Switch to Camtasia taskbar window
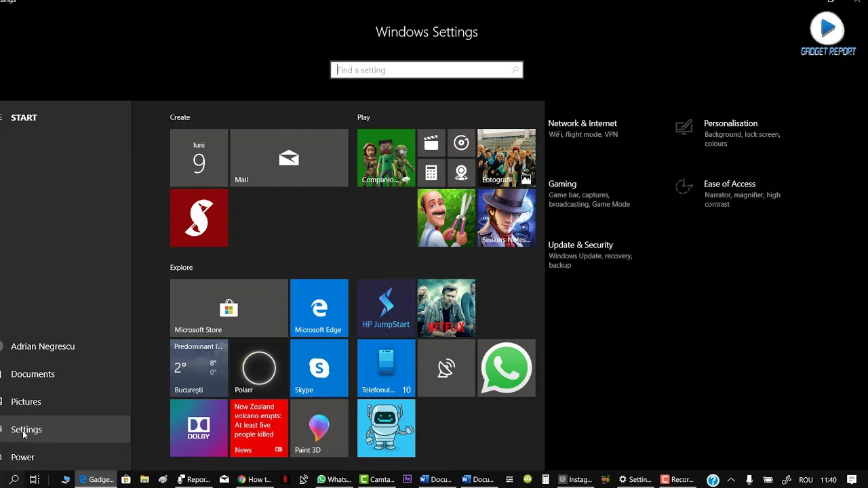The height and width of the screenshot is (488, 868). click(x=377, y=479)
